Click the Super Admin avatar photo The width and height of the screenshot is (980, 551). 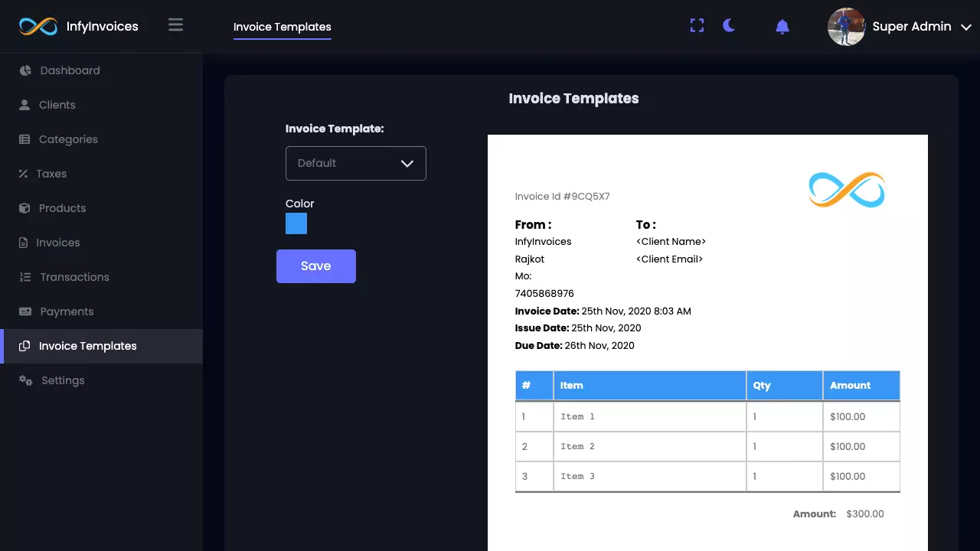coord(846,27)
